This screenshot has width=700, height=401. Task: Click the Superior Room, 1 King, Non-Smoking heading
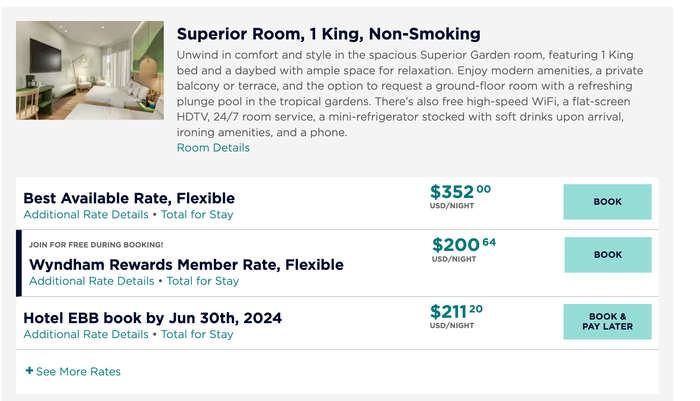329,34
